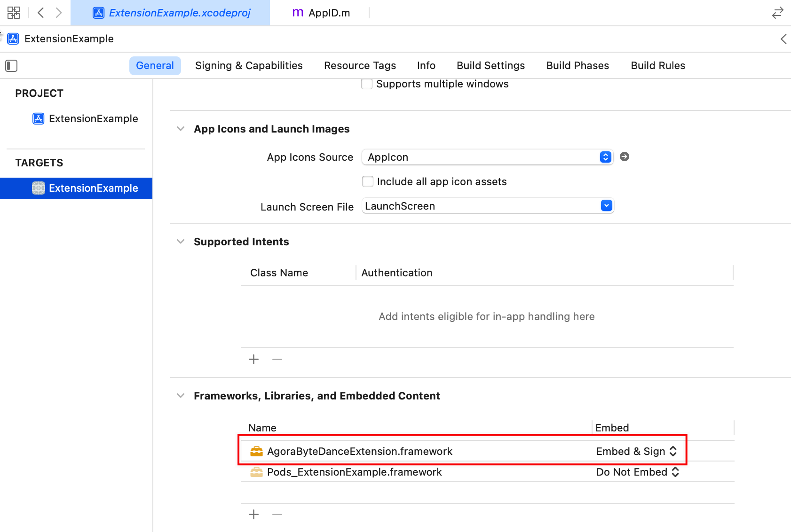
Task: Click the TARGETS sidebar heading
Action: [39, 163]
